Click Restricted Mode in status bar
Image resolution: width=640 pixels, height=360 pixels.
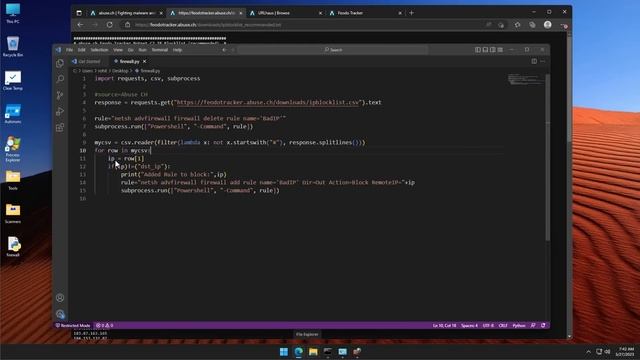[x=73, y=326]
